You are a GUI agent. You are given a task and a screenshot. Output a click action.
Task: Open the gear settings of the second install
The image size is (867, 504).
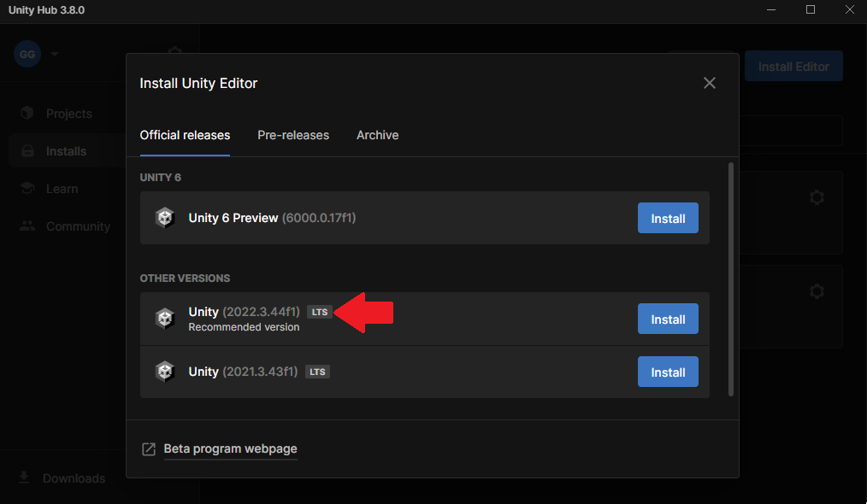817,291
